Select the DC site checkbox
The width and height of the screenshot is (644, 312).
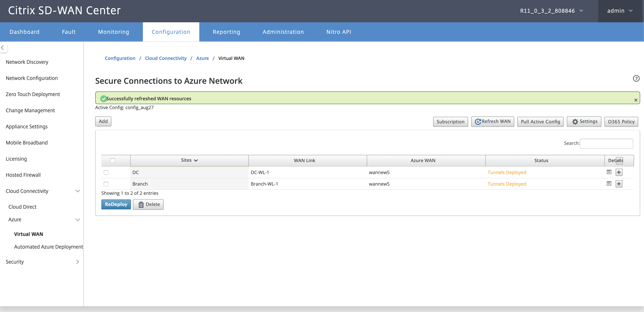point(106,172)
